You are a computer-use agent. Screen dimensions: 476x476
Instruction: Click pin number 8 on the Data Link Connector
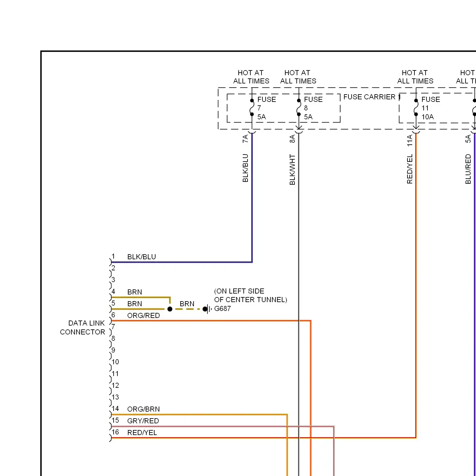click(x=113, y=339)
